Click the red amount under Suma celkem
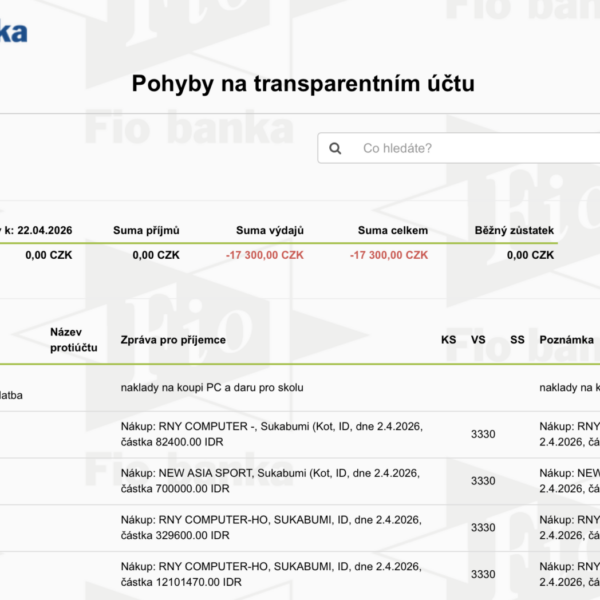 click(x=389, y=255)
